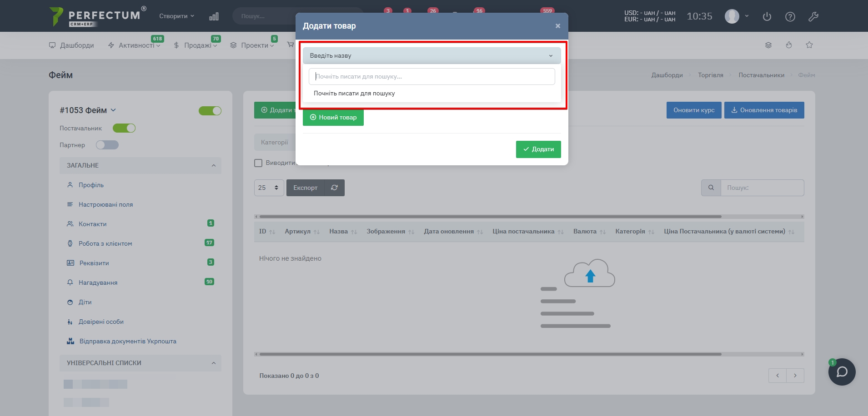Click the star favorites icon

coord(809,45)
